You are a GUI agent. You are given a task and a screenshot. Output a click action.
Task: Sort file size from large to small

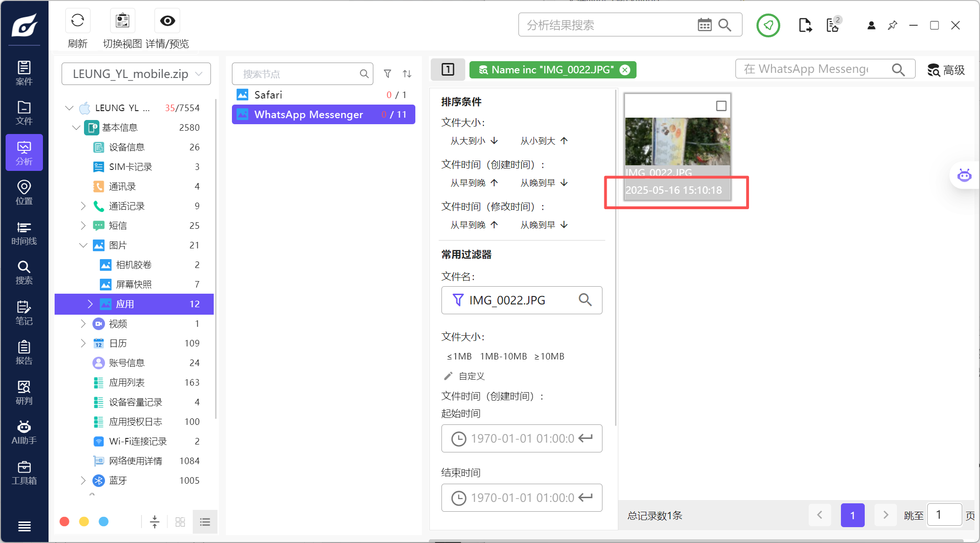tap(474, 141)
